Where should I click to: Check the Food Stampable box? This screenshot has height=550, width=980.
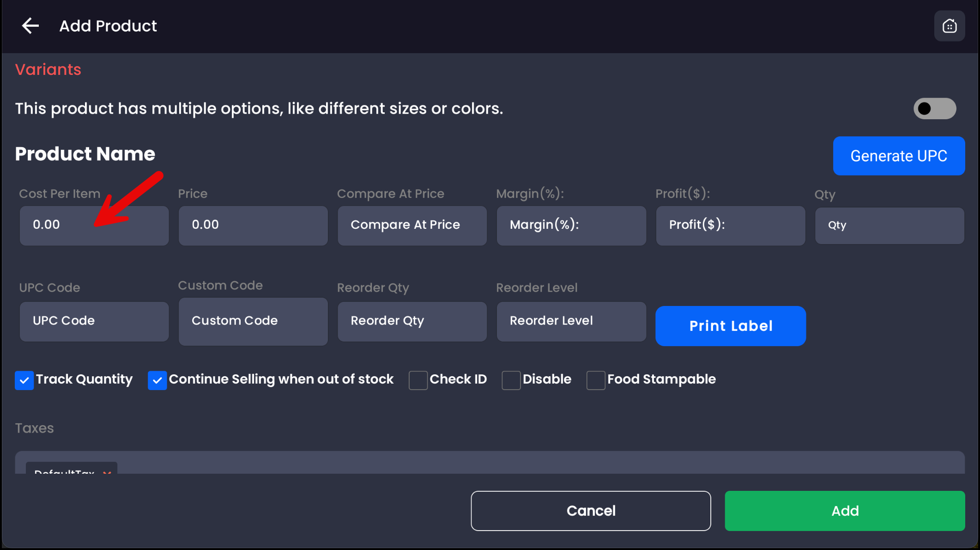tap(595, 380)
